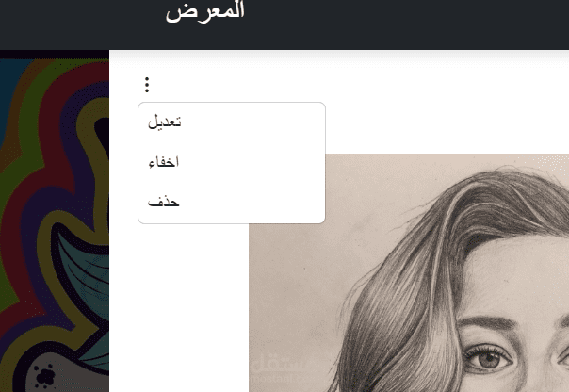Viewport: 569px width, 392px height.
Task: Click empty space inside the dropdown panel
Action: click(x=254, y=163)
